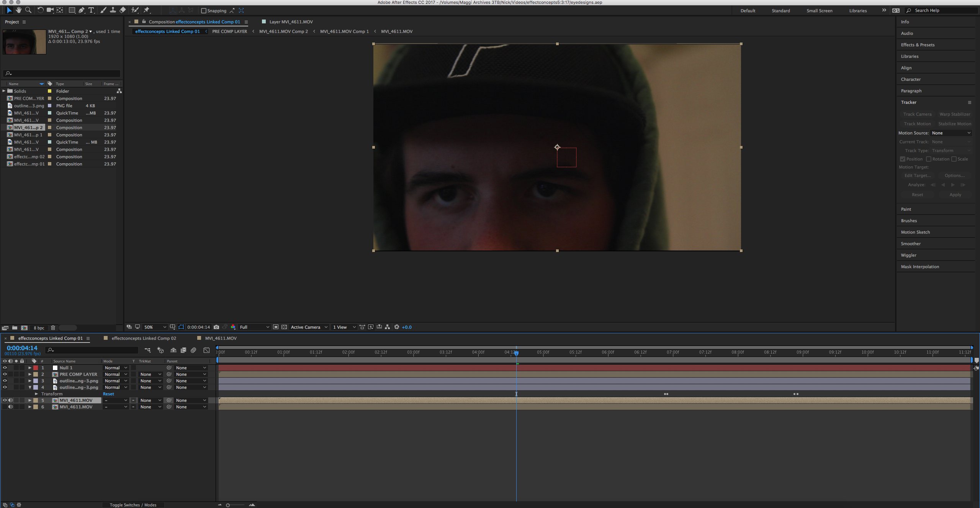980x508 pixels.
Task: Open the composition mini-flowchart icon
Action: (x=147, y=350)
